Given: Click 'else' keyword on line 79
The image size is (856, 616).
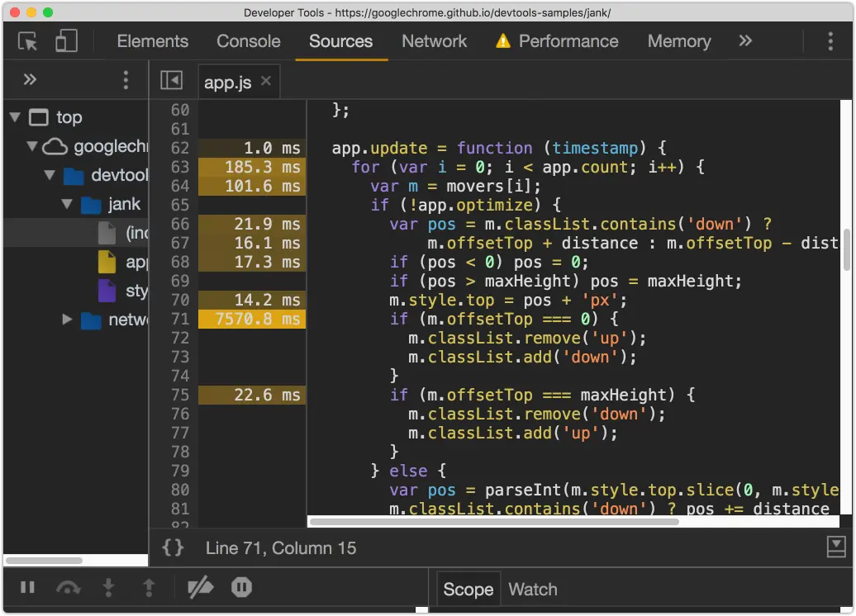Looking at the screenshot, I should 408,471.
